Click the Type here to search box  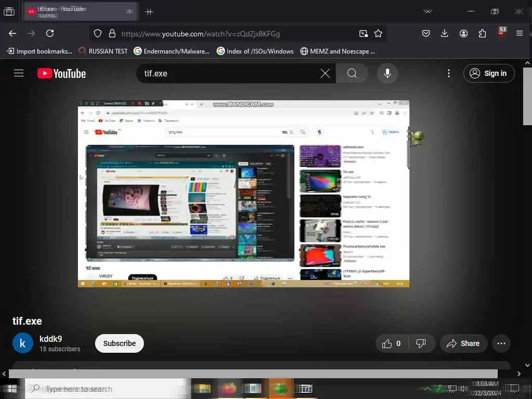(106, 389)
